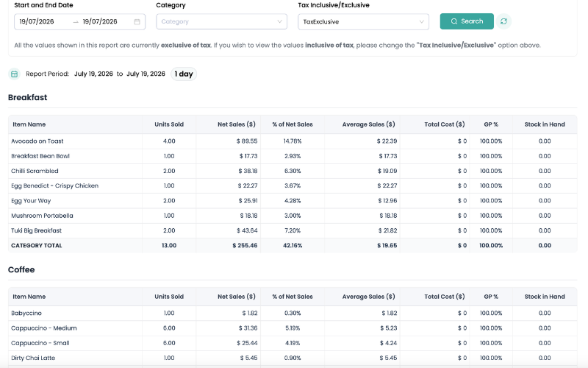Viewport: 588px width, 368px height.
Task: Click Breakfast table Item Name column header
Action: (x=29, y=124)
